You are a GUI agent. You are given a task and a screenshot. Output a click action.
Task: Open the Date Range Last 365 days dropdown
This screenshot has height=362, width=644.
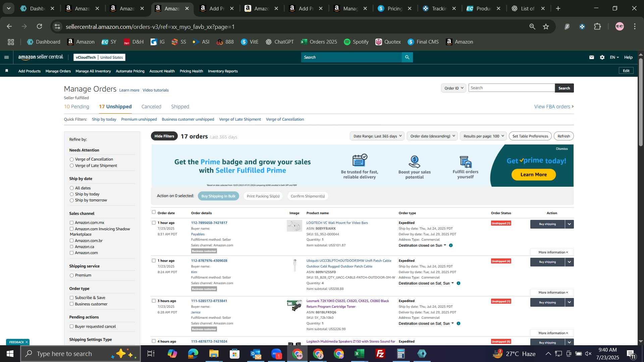pyautogui.click(x=377, y=136)
